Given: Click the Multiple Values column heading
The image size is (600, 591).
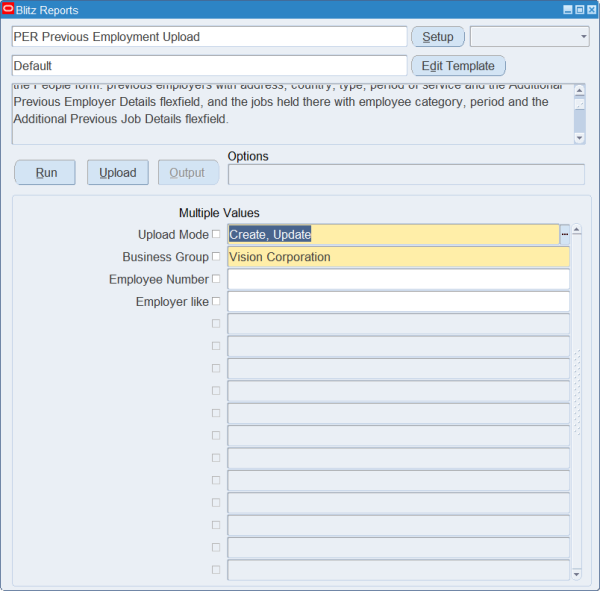Looking at the screenshot, I should (x=219, y=213).
